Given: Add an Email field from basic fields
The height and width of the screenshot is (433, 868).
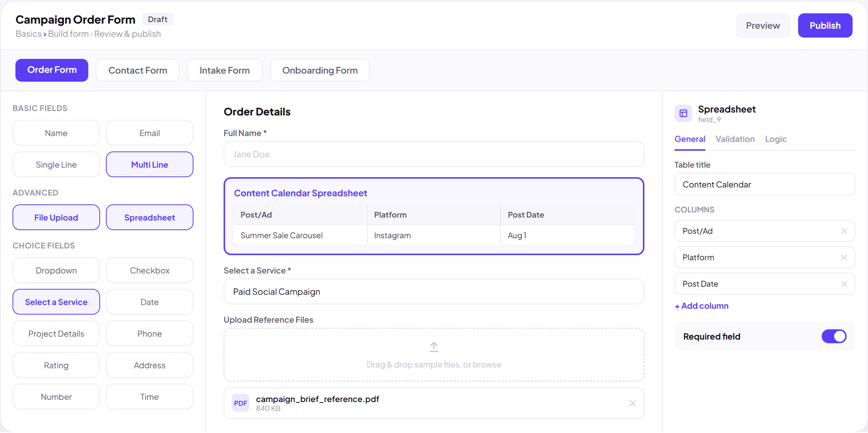Looking at the screenshot, I should pyautogui.click(x=150, y=133).
